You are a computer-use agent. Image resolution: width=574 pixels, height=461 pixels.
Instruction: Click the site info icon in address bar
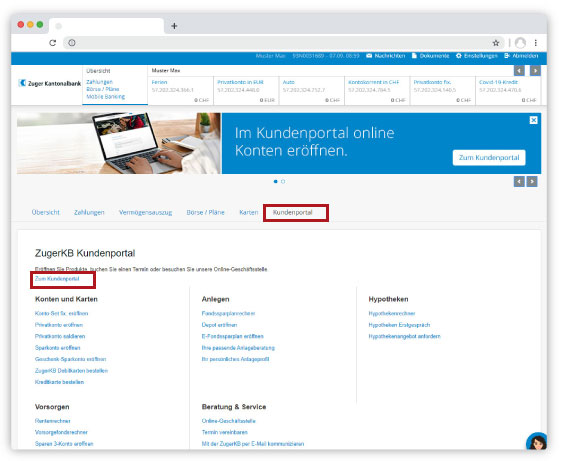click(72, 43)
